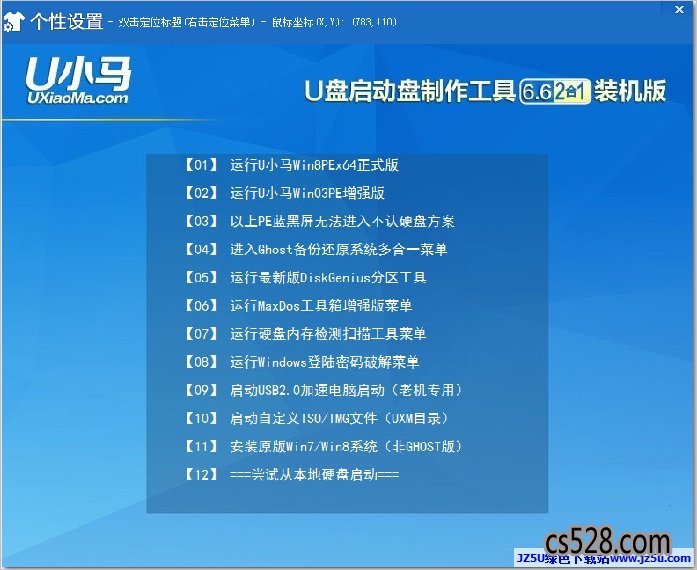
Task: Close the 个性设置 window
Action: (680, 9)
